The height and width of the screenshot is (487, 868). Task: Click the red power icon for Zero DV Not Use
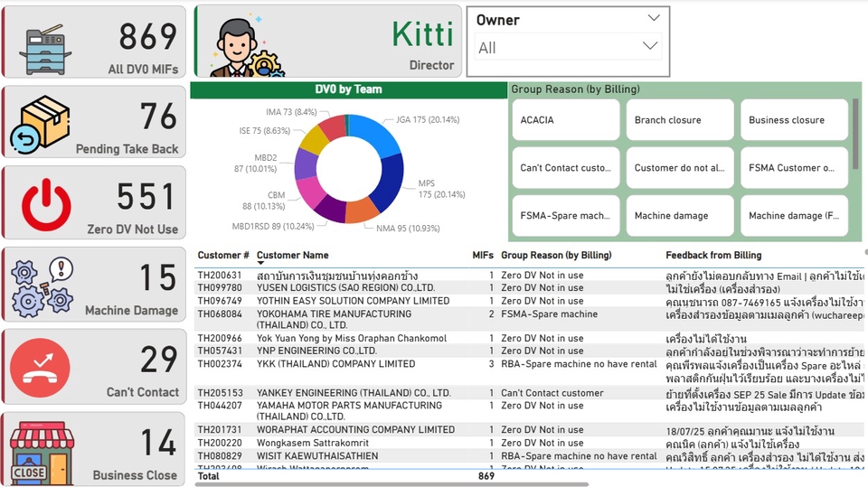(x=46, y=205)
